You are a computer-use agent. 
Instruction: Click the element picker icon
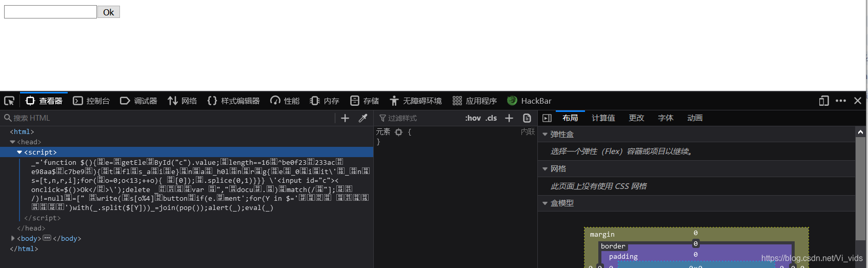pyautogui.click(x=9, y=101)
